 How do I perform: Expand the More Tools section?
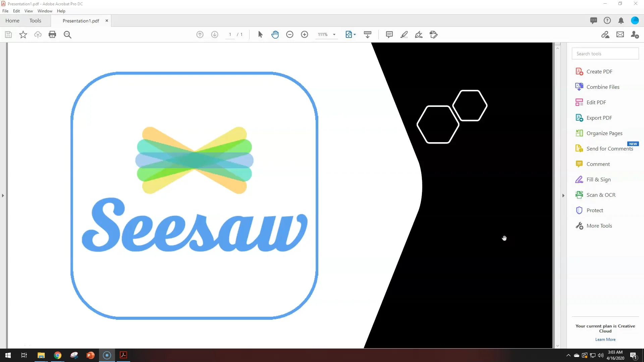pyautogui.click(x=599, y=226)
